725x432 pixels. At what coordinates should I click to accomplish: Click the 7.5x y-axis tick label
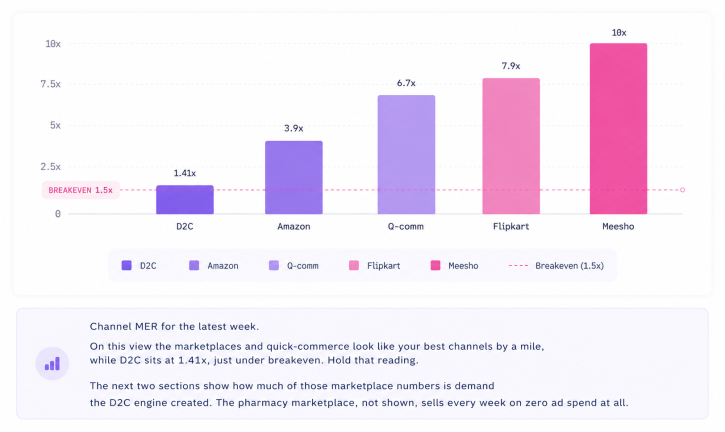50,84
